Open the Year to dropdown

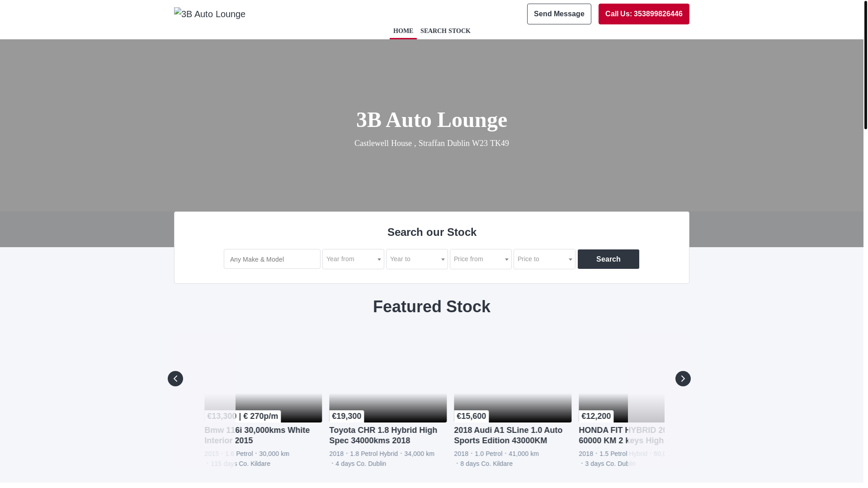(x=417, y=259)
